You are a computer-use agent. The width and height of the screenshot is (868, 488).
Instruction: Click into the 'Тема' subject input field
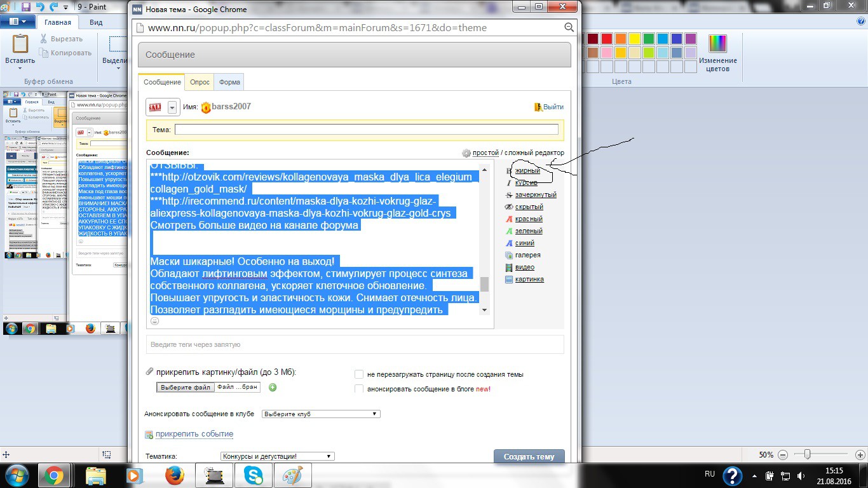[x=367, y=130]
